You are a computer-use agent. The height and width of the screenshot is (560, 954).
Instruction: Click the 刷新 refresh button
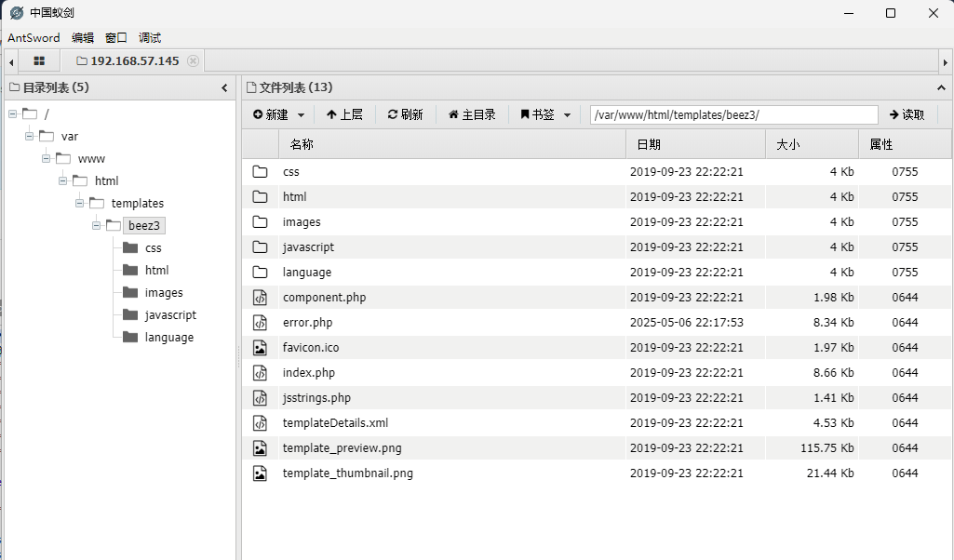(x=405, y=114)
